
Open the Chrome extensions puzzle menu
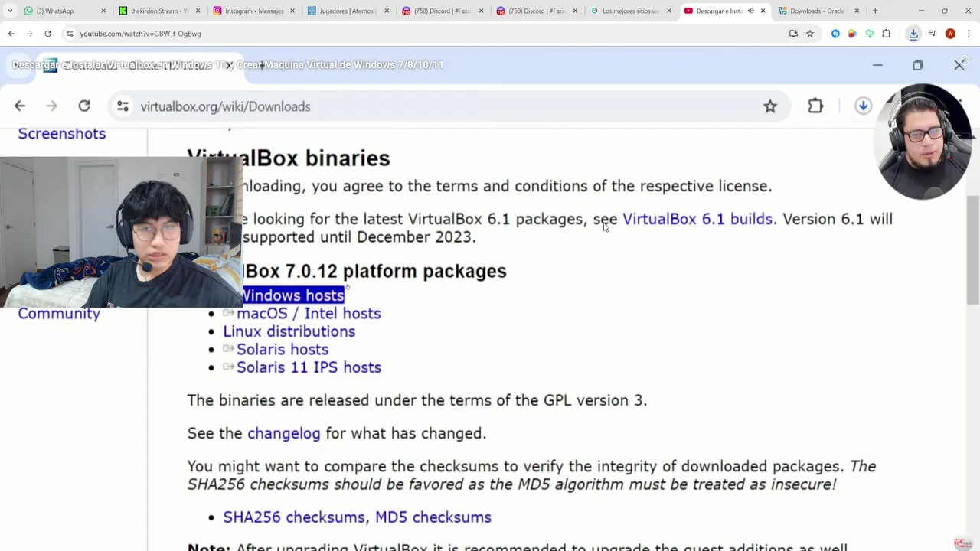click(887, 34)
